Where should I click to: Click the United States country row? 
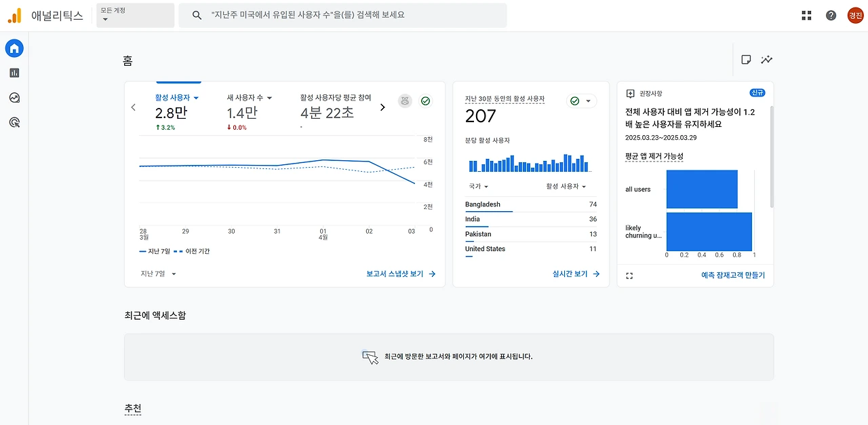pyautogui.click(x=531, y=249)
